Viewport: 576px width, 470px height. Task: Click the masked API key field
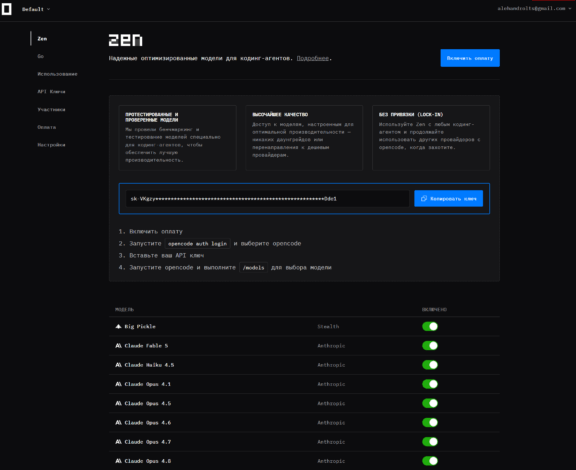coord(267,198)
